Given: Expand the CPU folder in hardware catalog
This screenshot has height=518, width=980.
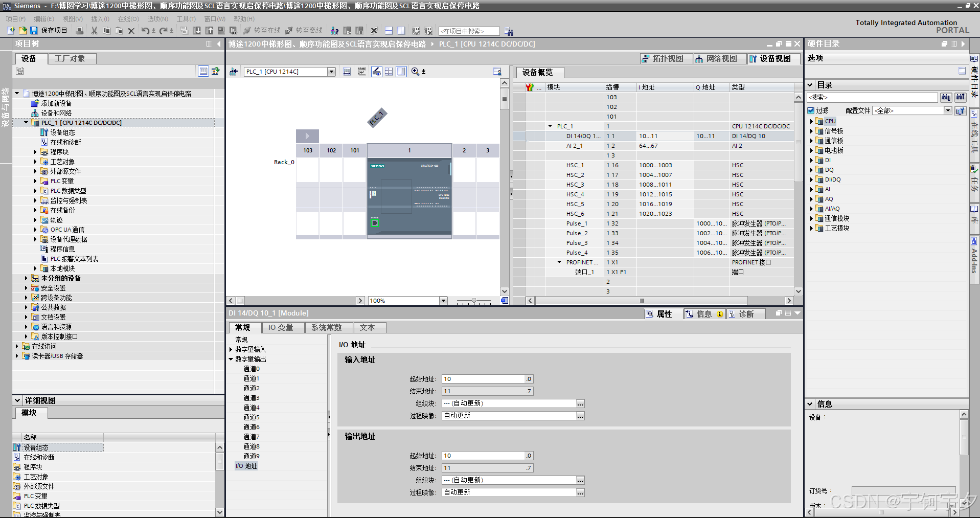Looking at the screenshot, I should (811, 121).
